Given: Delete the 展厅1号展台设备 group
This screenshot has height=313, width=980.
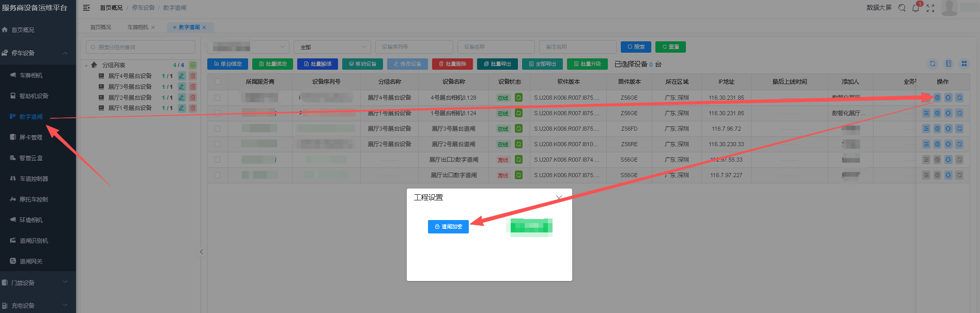Looking at the screenshot, I should pos(193,108).
